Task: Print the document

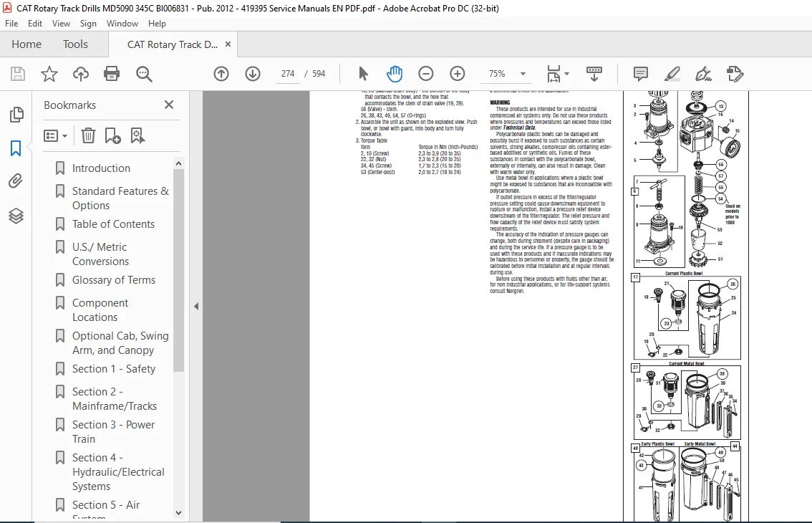Action: [x=112, y=74]
